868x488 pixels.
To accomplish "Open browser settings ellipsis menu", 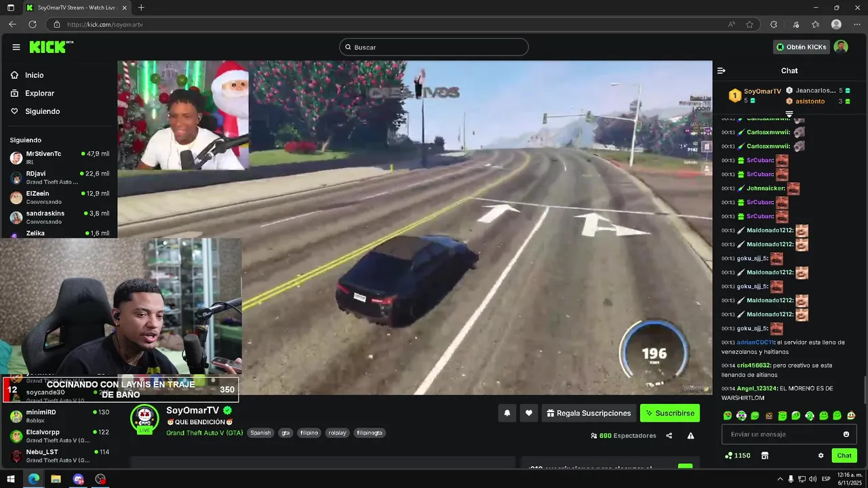I will coord(856,24).
